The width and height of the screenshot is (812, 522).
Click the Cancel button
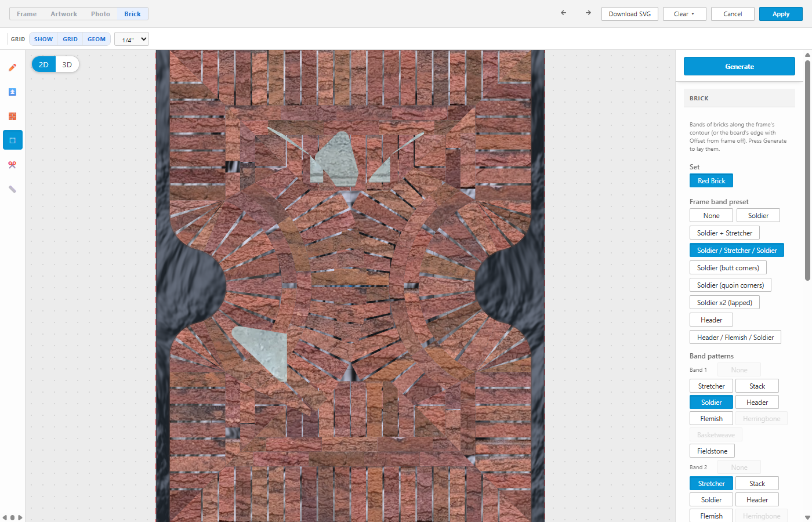click(x=733, y=14)
